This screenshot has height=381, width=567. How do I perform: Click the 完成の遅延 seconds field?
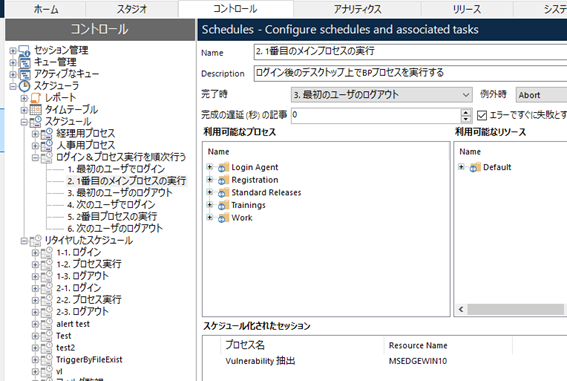tap(376, 115)
